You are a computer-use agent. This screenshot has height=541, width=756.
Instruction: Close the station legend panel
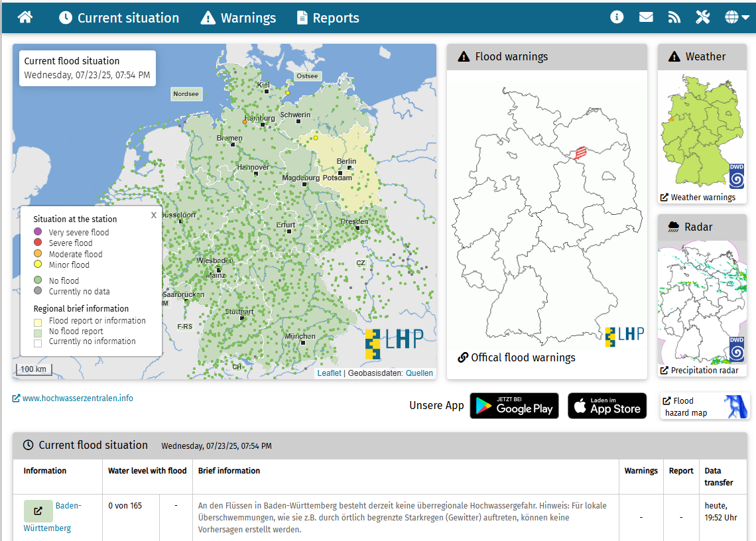[154, 215]
